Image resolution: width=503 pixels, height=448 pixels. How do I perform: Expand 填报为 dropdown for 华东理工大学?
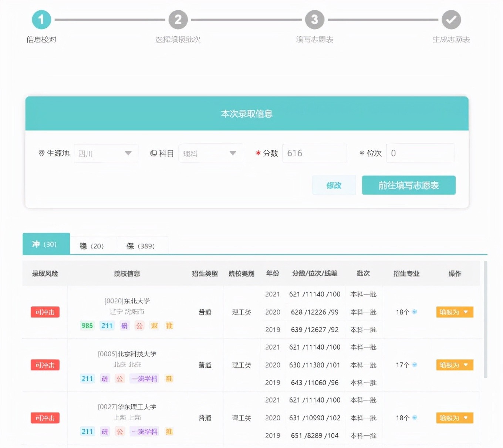[455, 418]
